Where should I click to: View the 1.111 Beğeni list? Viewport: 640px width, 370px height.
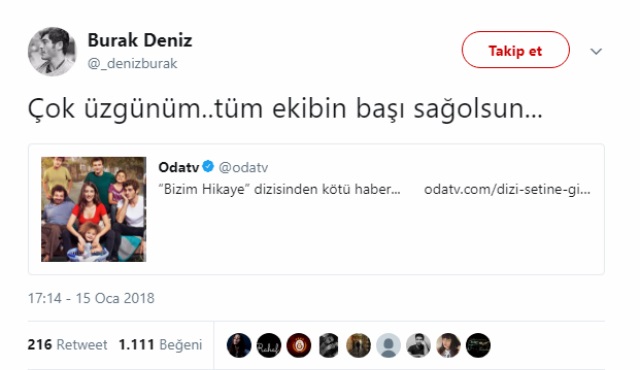160,345
